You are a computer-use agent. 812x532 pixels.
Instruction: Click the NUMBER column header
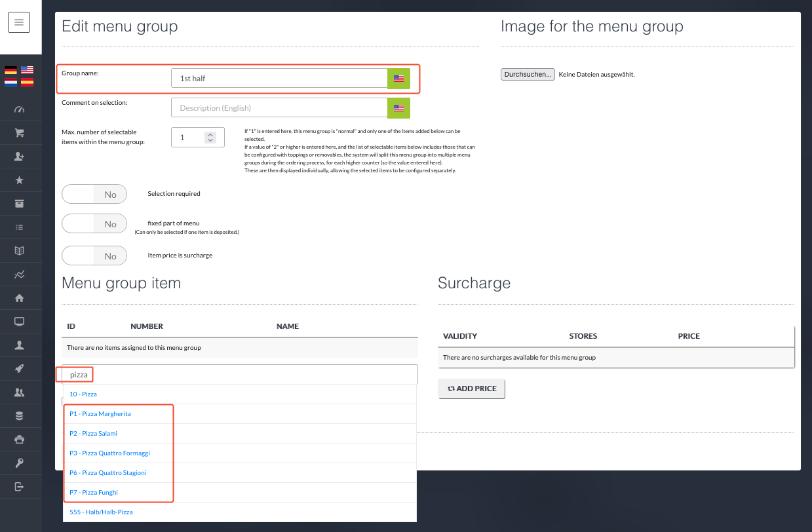pos(147,326)
